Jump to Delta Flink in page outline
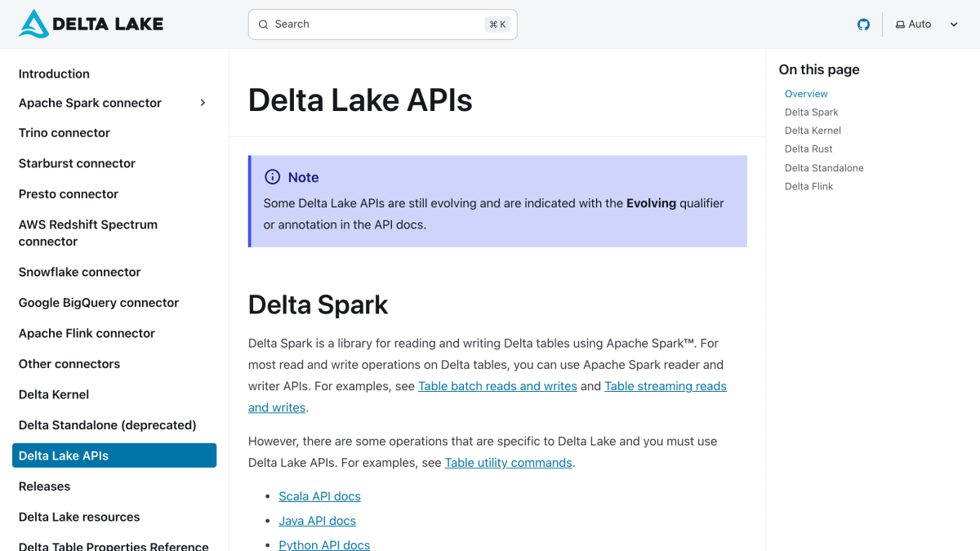Image resolution: width=980 pixels, height=551 pixels. [x=808, y=186]
